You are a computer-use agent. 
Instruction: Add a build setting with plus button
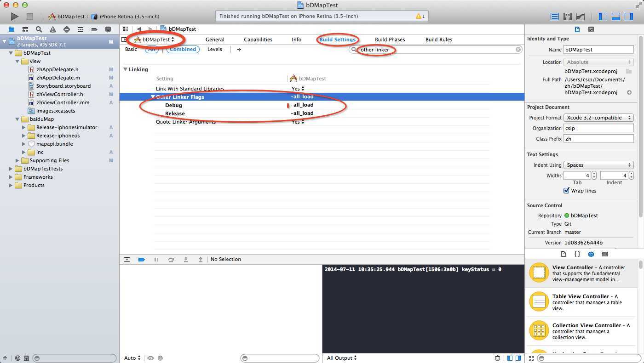[x=239, y=50]
